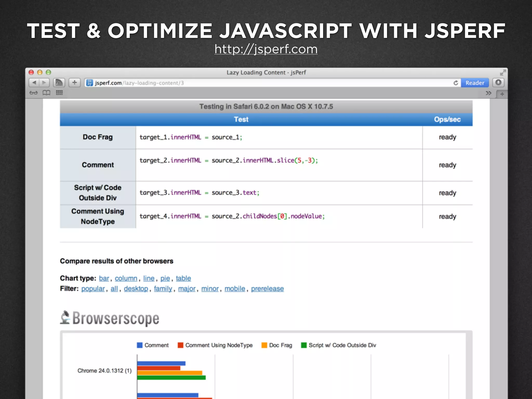The width and height of the screenshot is (532, 399).
Task: Go back with Safari's back arrow
Action: pyautogui.click(x=34, y=83)
